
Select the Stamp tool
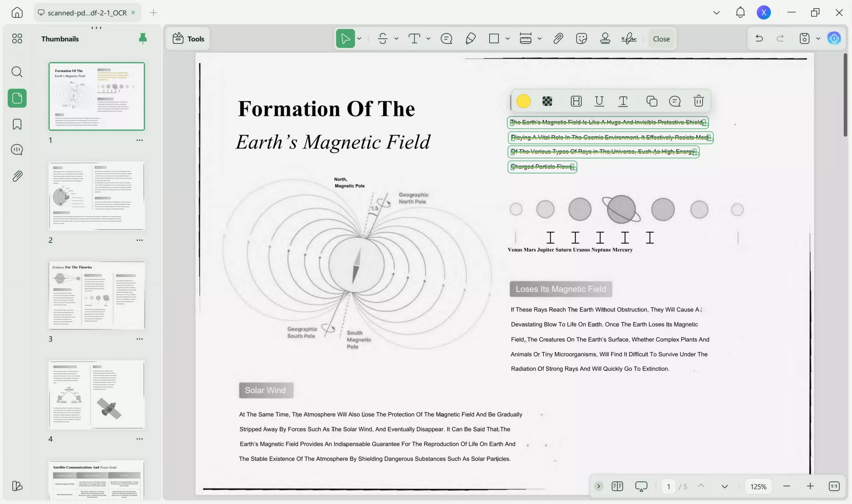605,38
